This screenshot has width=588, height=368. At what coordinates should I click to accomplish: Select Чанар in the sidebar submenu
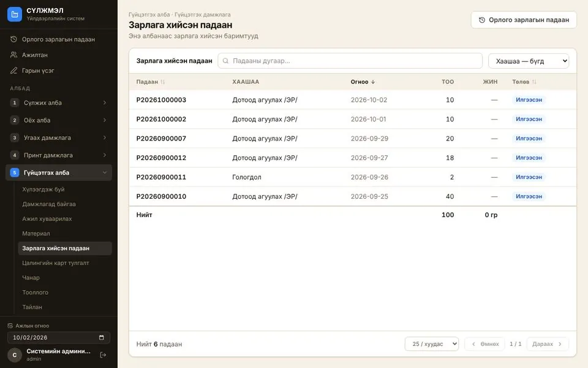pos(64,277)
